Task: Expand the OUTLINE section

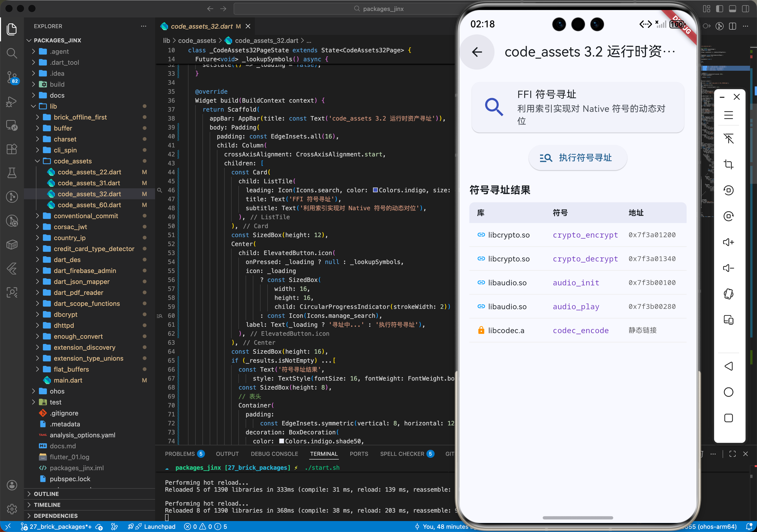Action: click(x=46, y=494)
